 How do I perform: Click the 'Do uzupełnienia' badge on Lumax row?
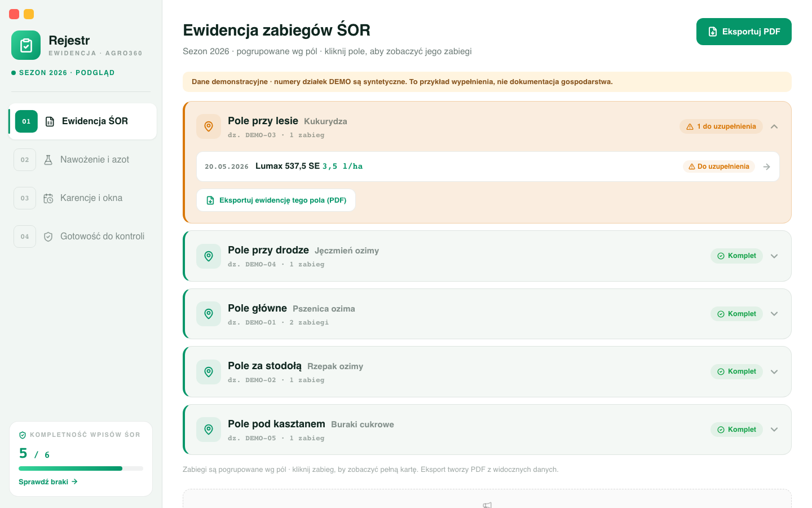tap(719, 167)
